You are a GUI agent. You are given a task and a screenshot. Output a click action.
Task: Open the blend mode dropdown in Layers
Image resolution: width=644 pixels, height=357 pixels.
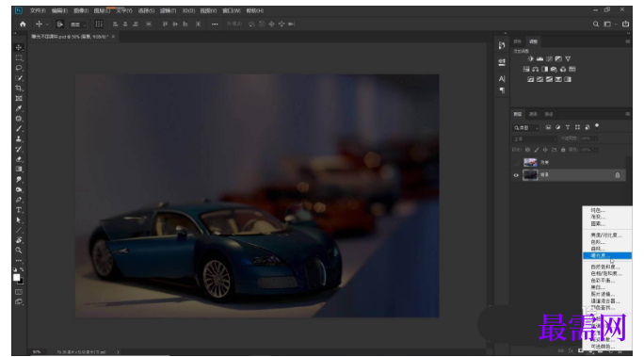pos(535,138)
